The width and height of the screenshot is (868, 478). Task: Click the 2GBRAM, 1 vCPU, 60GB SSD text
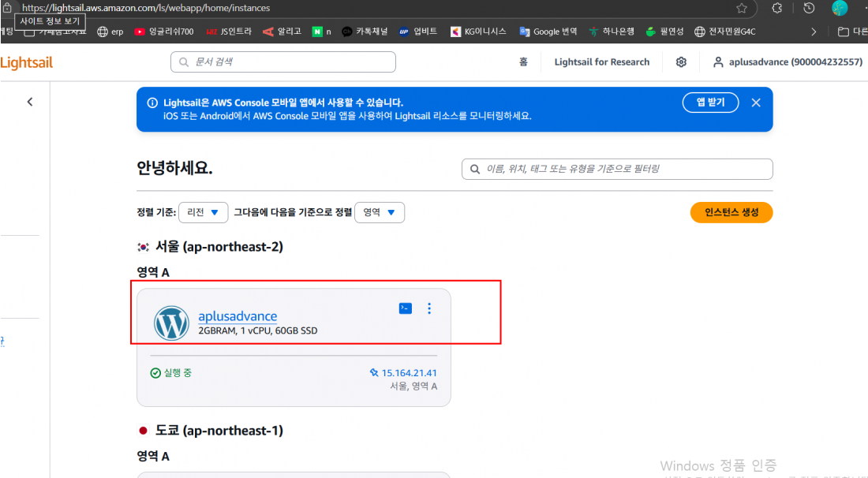click(x=258, y=330)
